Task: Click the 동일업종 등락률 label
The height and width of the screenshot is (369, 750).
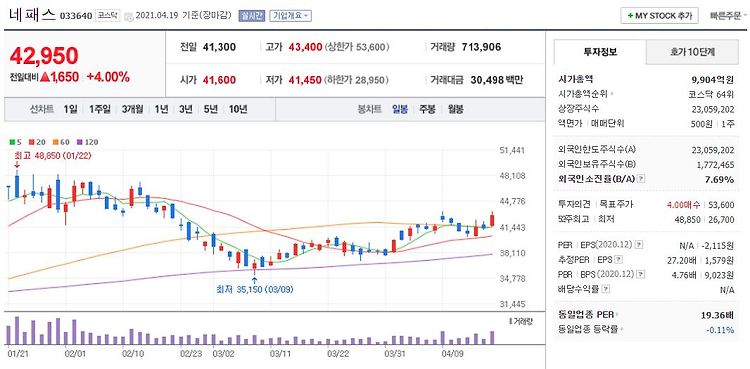Action: tap(588, 329)
